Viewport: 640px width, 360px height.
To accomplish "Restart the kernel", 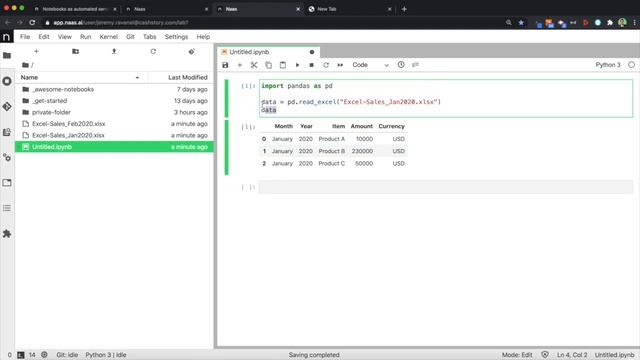I will point(326,65).
